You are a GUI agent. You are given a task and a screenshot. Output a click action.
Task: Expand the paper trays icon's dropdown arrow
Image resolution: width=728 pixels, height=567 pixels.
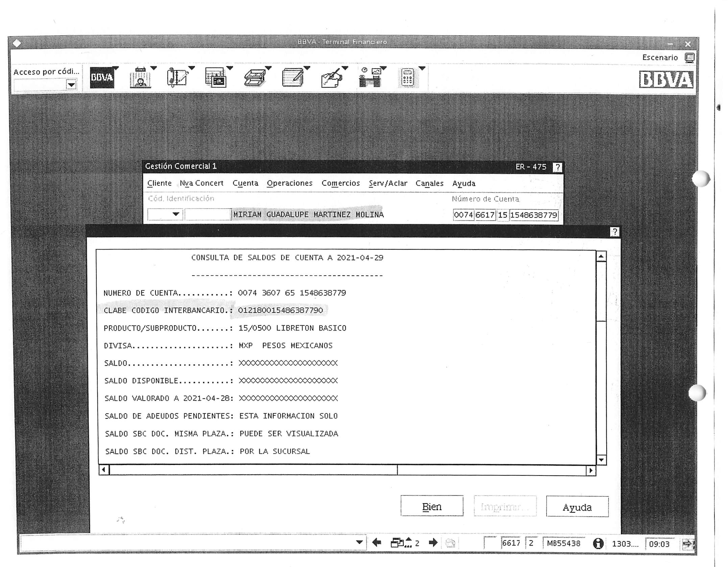pos(269,68)
